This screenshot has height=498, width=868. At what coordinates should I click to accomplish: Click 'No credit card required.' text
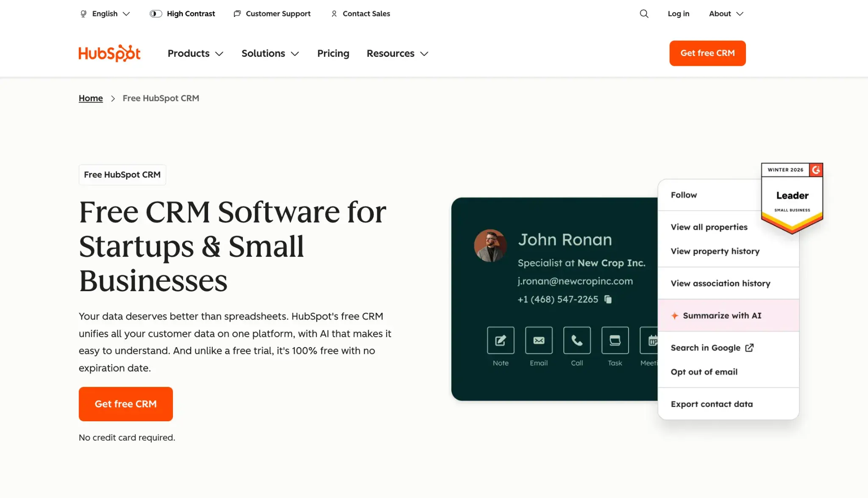point(127,437)
